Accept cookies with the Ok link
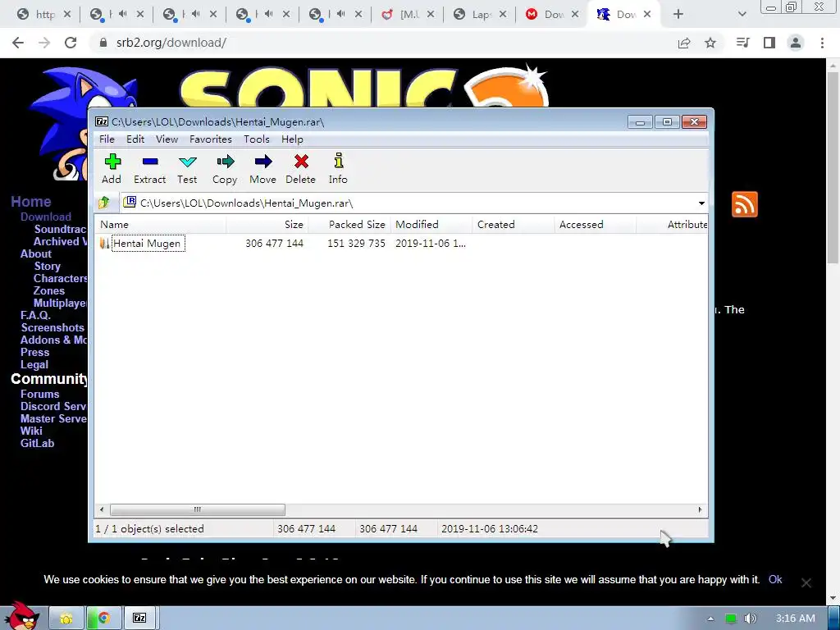Screen dimensions: 840x630 click(x=775, y=580)
